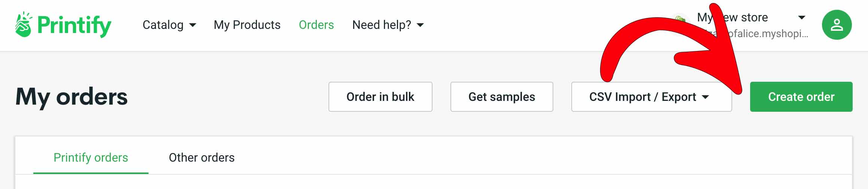Expand the arrow next to Catalog
Screen dimensions: 868x189
(x=193, y=25)
